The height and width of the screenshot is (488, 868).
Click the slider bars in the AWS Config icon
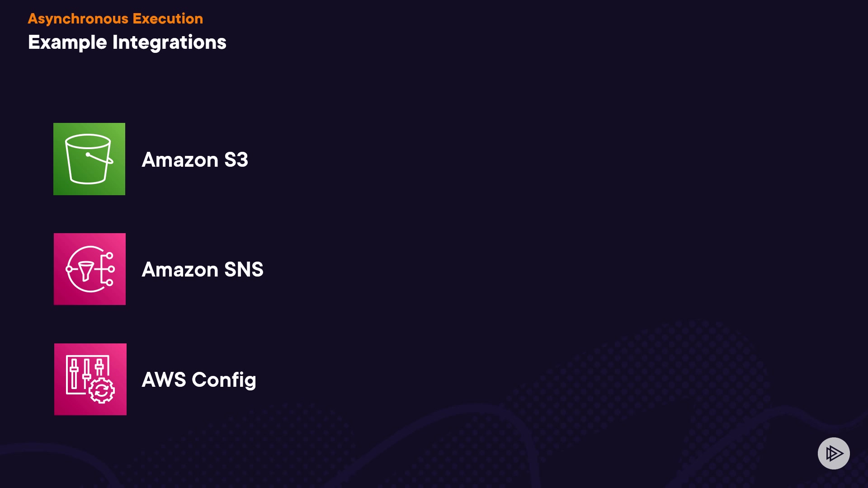(x=86, y=373)
